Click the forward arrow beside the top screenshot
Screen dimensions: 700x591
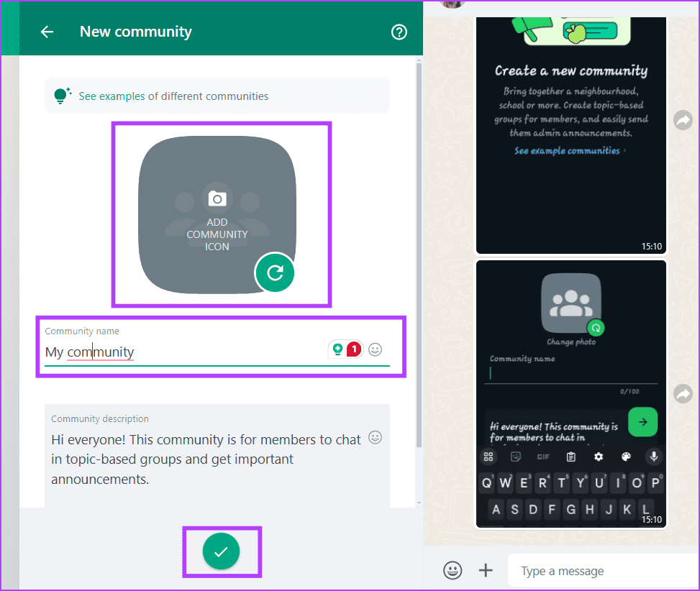coord(682,120)
